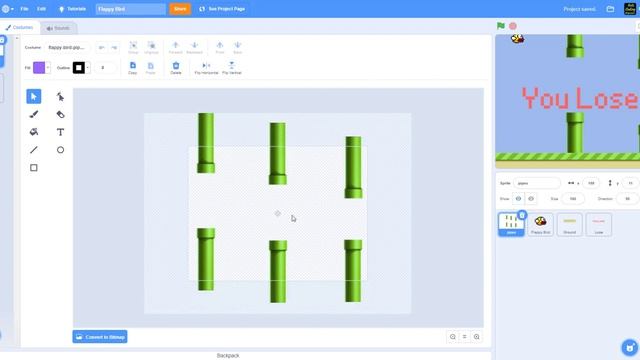The image size is (640, 360).
Task: Activate the Fill bucket tool
Action: click(33, 132)
